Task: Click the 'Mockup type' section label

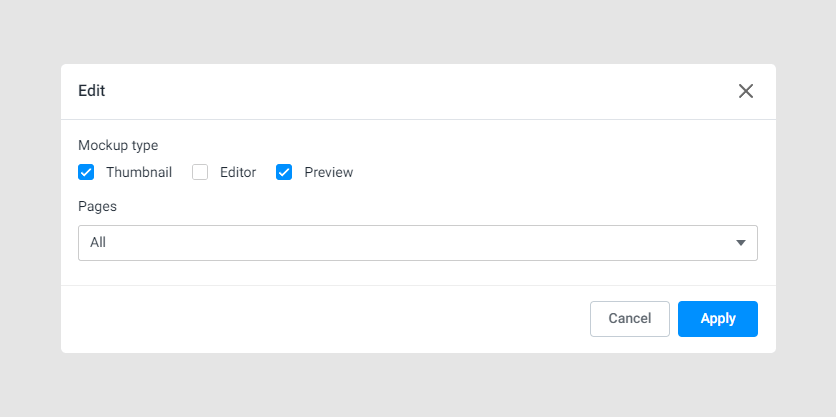Action: click(118, 145)
